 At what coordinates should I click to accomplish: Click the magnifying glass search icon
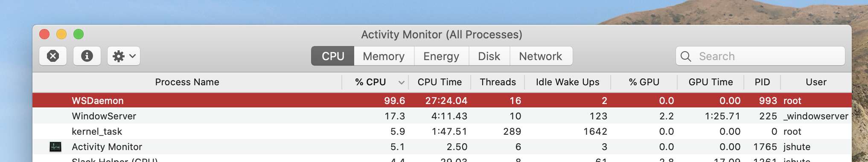[686, 56]
